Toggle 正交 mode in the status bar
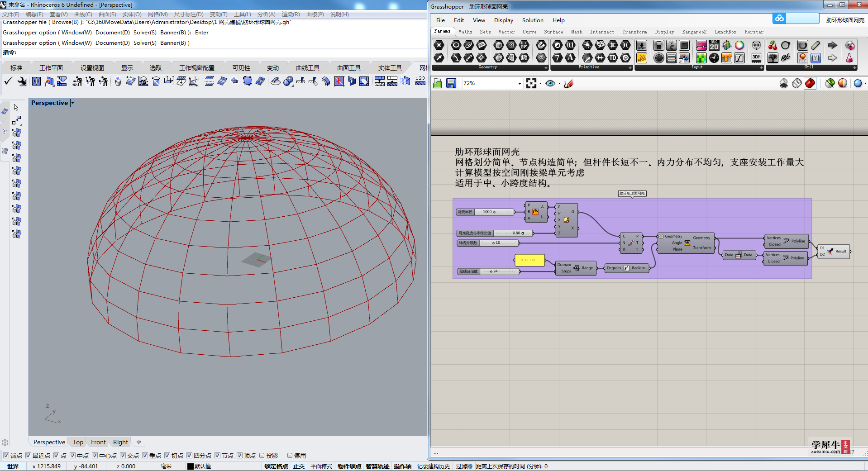Viewport: 868px width, 471px height. [299, 466]
